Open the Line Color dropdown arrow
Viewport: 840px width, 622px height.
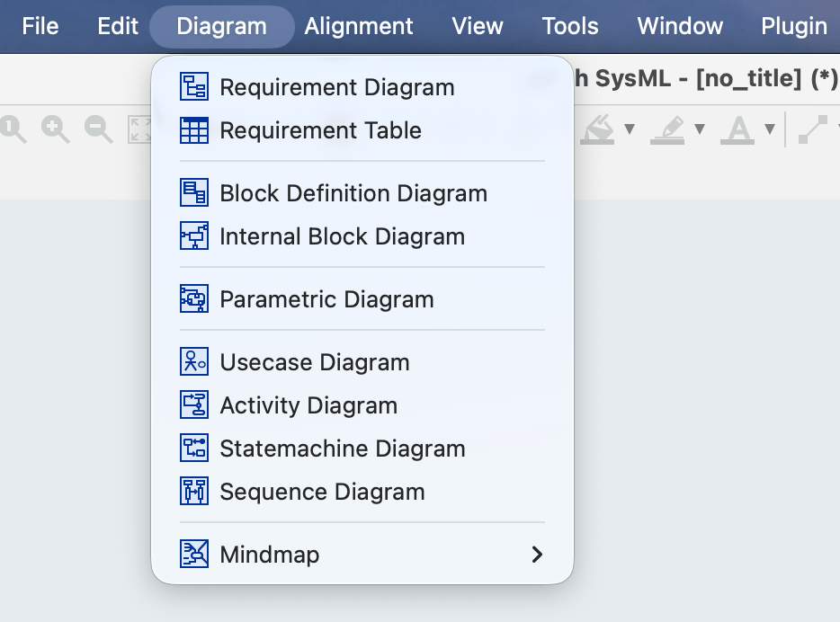[x=699, y=128]
